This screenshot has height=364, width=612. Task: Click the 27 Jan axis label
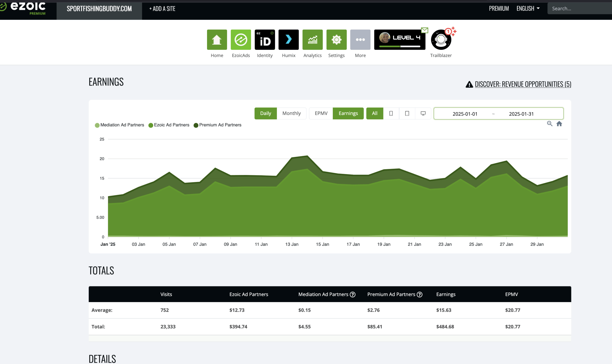(506, 244)
